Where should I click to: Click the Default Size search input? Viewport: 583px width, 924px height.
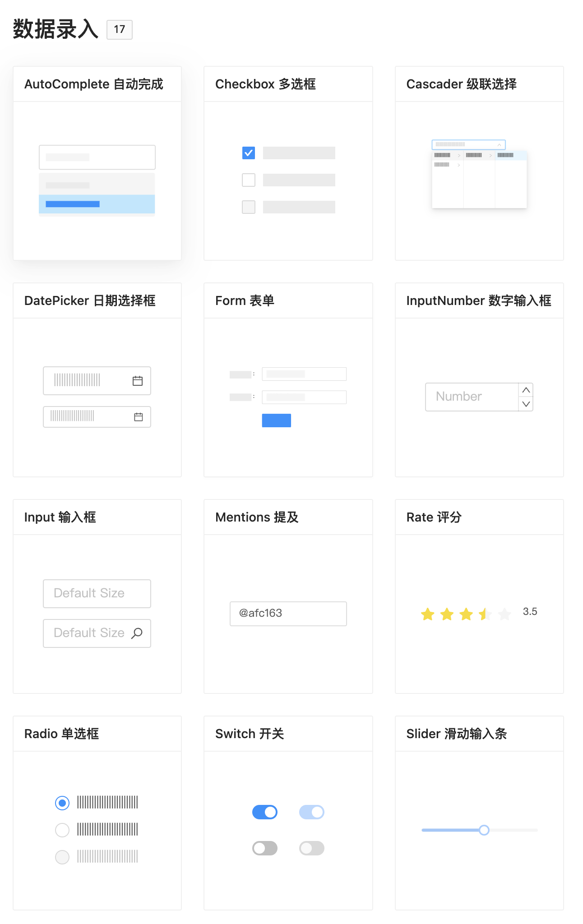pos(97,633)
